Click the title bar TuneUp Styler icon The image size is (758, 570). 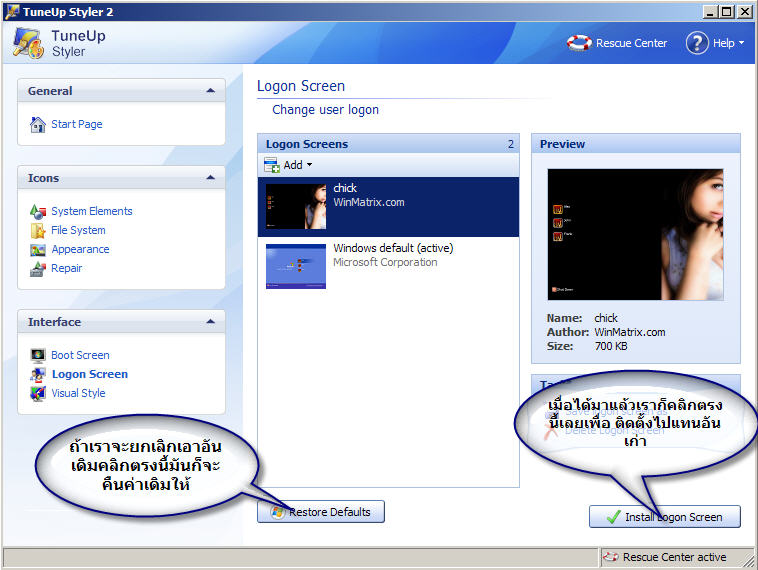pyautogui.click(x=12, y=12)
